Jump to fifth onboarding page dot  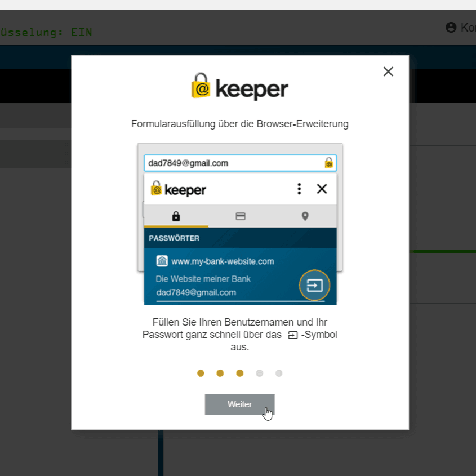(x=279, y=373)
